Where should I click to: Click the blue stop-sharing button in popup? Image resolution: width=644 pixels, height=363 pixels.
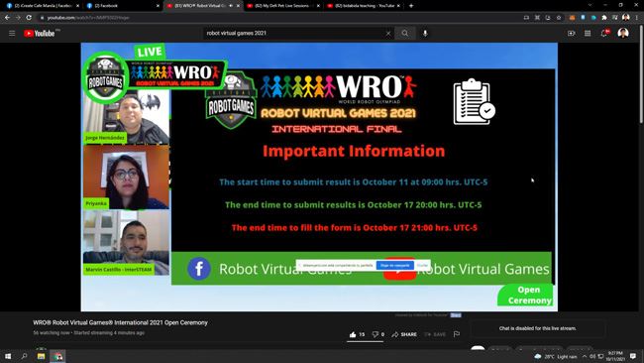tap(395, 266)
